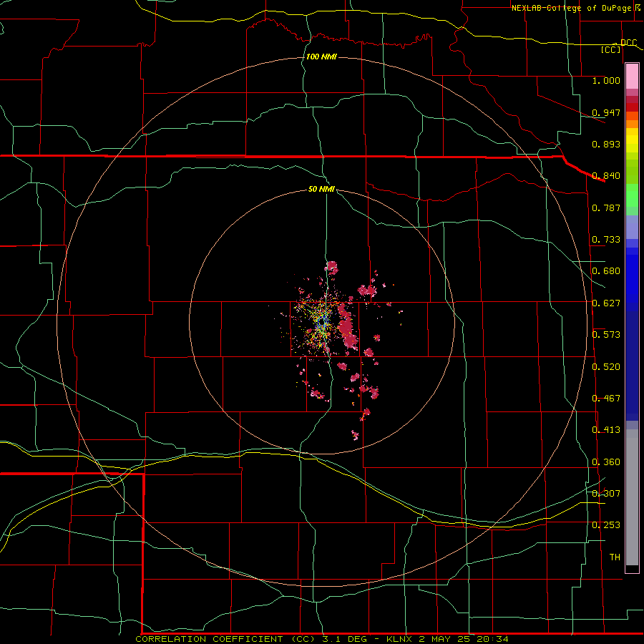Click the 2 MAY 25 date in caption
The image size is (644, 644).
[x=445, y=639]
